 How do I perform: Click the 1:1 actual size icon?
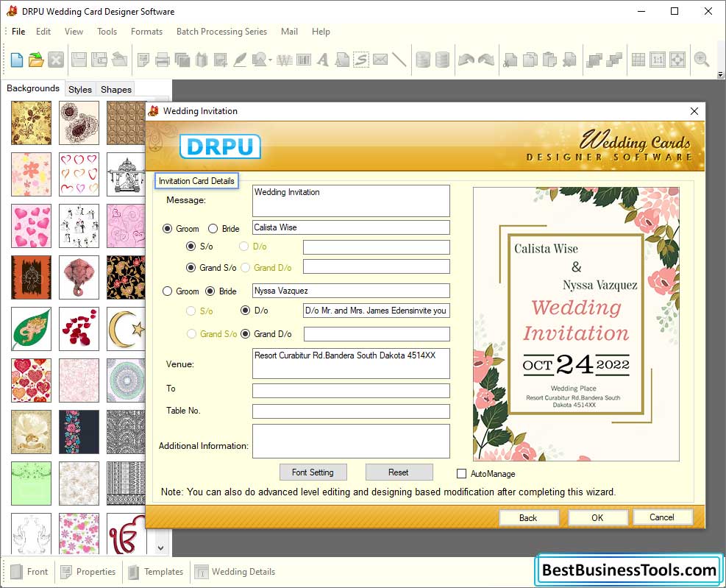[658, 60]
